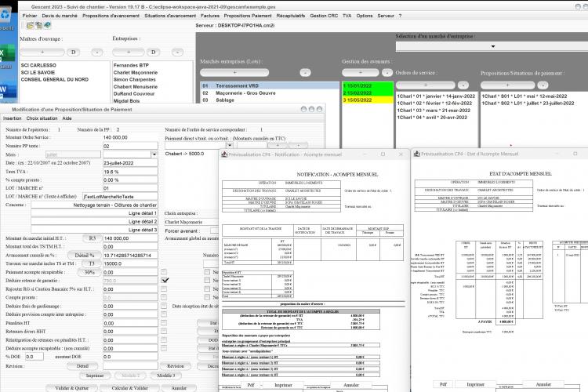This screenshot has height=392, width=588.
Task: Remove Maître d'ouvrage with minus button
Action: point(97,53)
